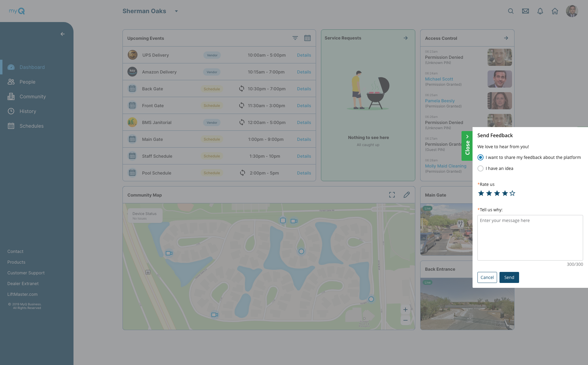The height and width of the screenshot is (365, 588).
Task: Open notifications bell icon
Action: coord(540,11)
